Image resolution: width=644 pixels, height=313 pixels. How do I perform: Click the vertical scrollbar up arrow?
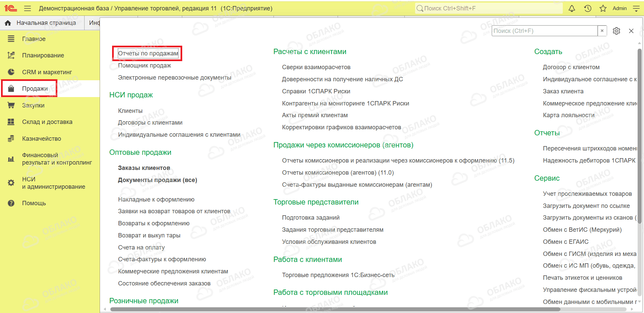[639, 43]
